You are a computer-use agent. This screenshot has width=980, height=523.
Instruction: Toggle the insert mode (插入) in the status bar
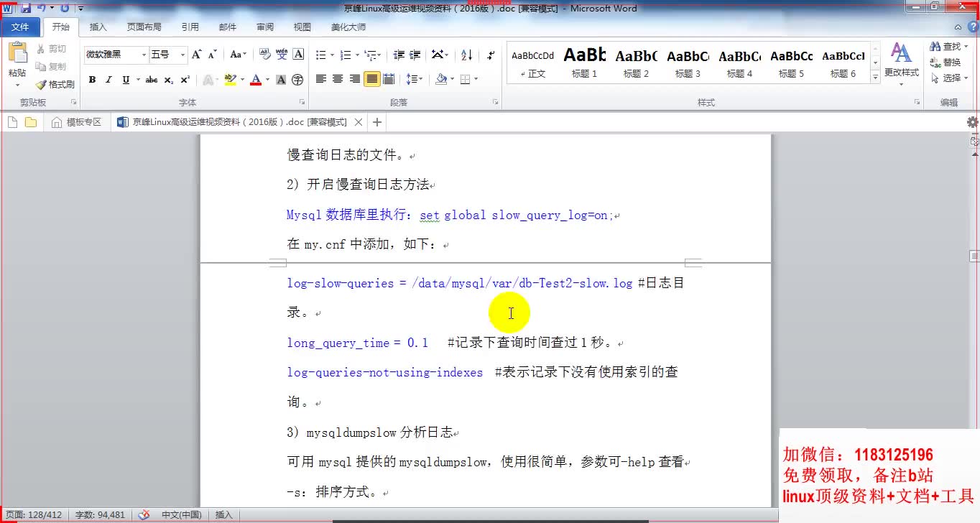[x=224, y=514]
